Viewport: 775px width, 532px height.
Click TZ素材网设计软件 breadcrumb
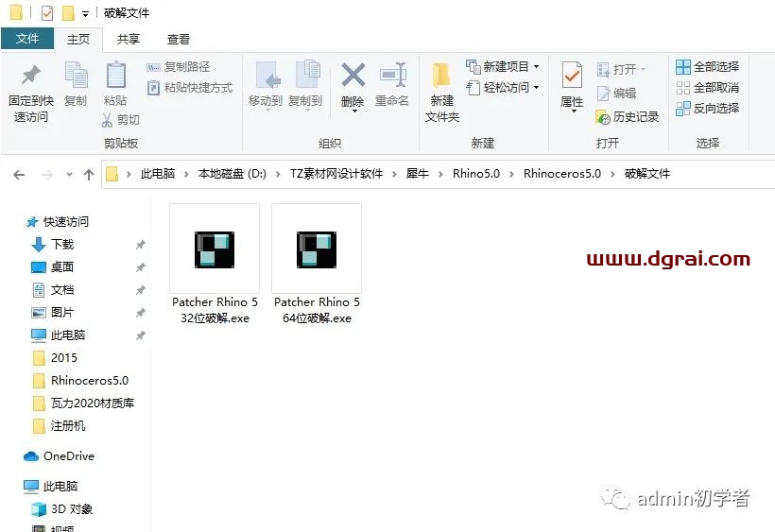[x=336, y=174]
